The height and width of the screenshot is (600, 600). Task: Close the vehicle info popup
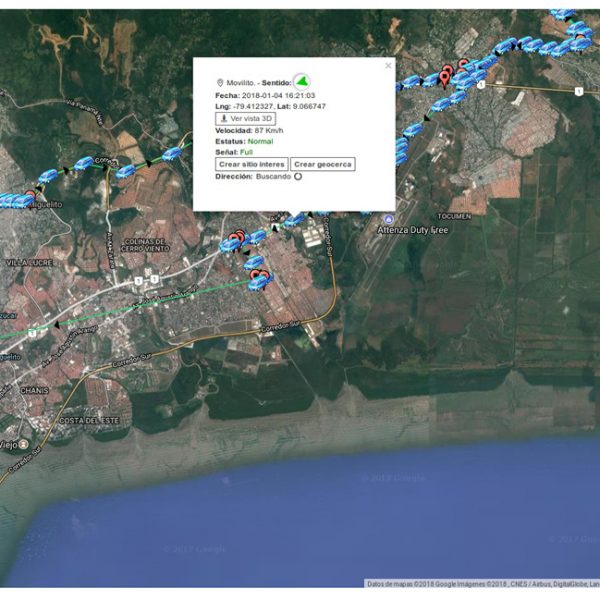[388, 66]
